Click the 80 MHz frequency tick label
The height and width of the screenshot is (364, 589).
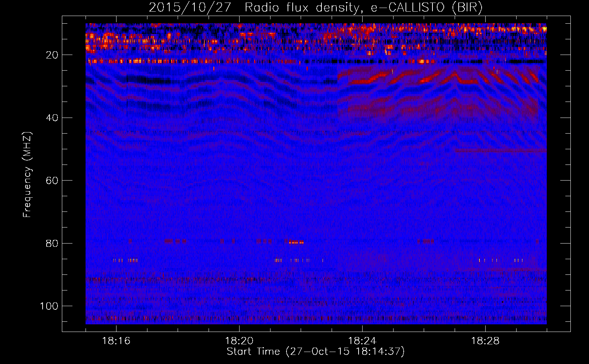point(52,243)
